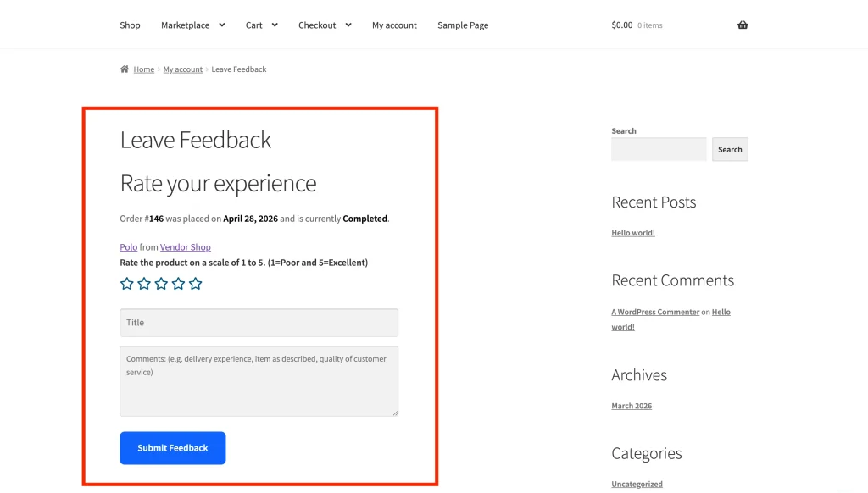
Task: Go to Marketplace in the navigation
Action: tap(186, 25)
